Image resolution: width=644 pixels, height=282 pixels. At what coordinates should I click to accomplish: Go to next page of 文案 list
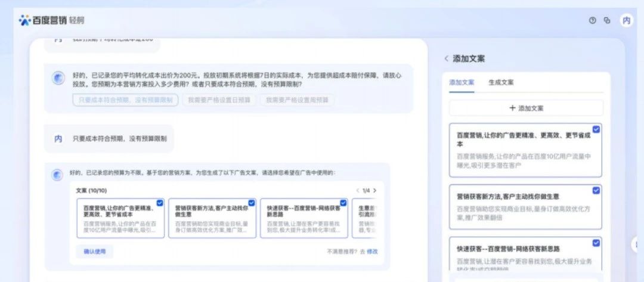coord(374,190)
